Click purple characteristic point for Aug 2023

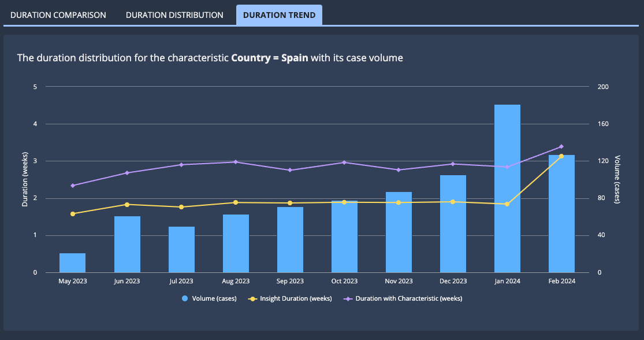236,162
